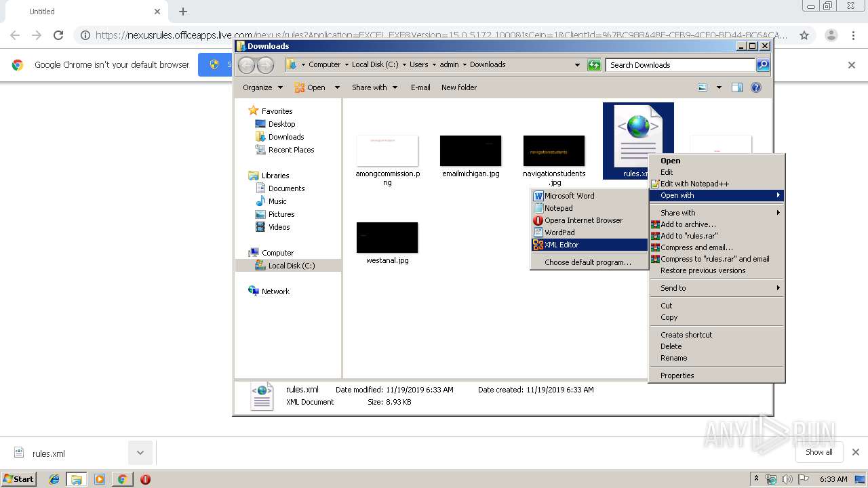Expand address bar history dropdown
This screenshot has height=488, width=868.
(x=577, y=65)
